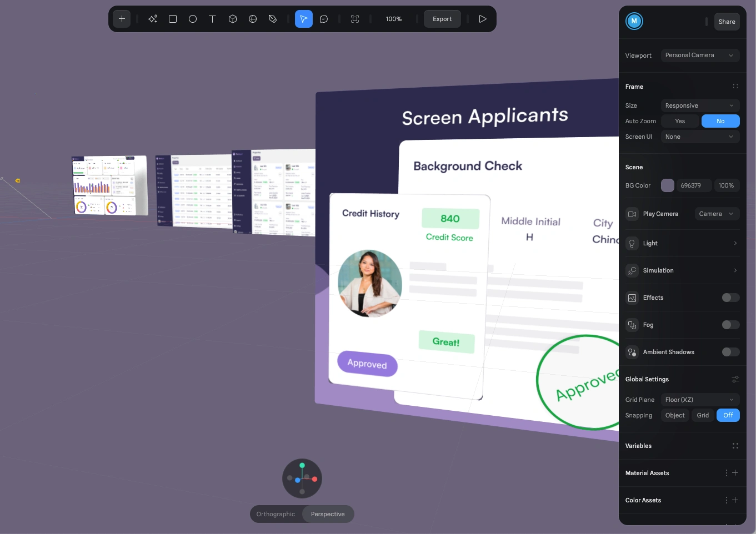This screenshot has width=756, height=534.
Task: Select the Rectangle tool
Action: click(x=173, y=19)
